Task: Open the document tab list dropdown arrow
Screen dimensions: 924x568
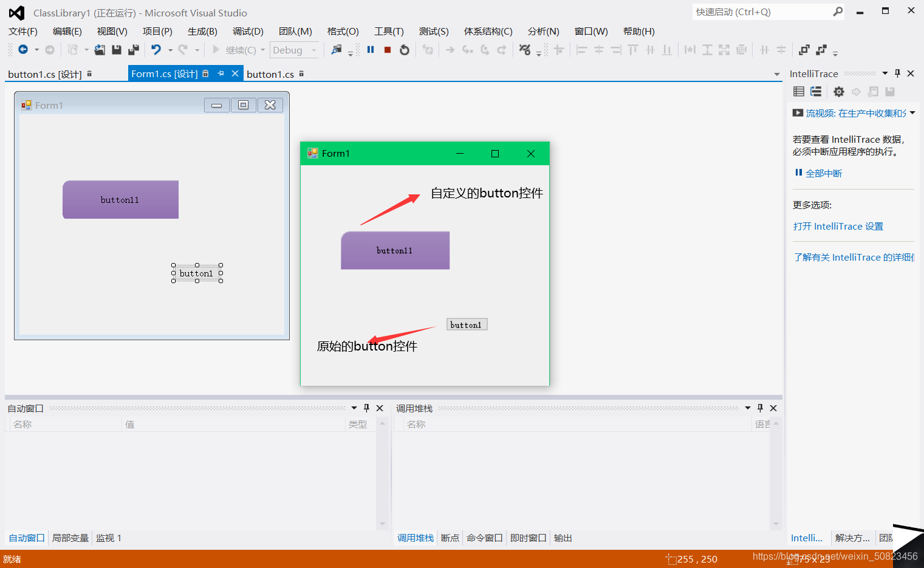Action: [x=776, y=74]
